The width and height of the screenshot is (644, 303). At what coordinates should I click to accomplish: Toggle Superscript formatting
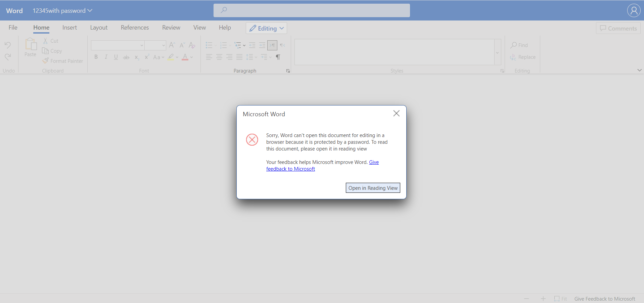click(147, 57)
